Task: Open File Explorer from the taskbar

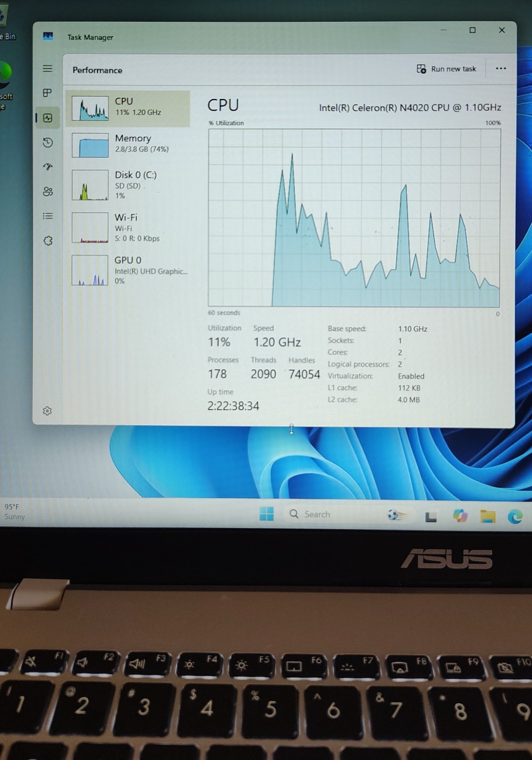Action: pos(488,516)
